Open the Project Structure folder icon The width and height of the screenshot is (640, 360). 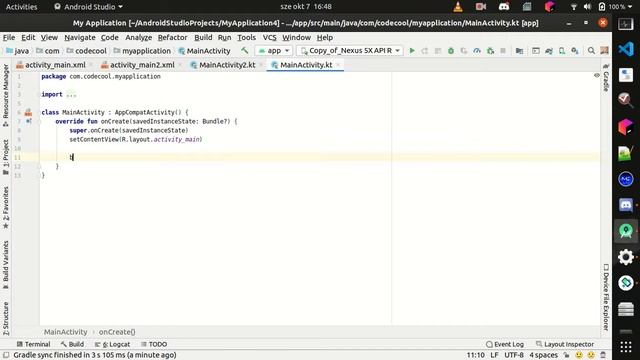click(x=519, y=51)
